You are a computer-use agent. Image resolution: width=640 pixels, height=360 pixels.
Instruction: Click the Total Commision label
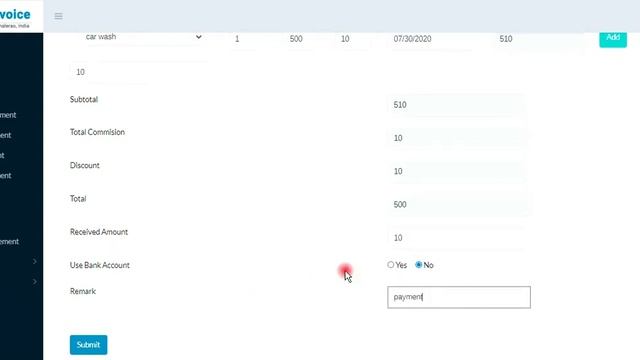click(x=97, y=132)
